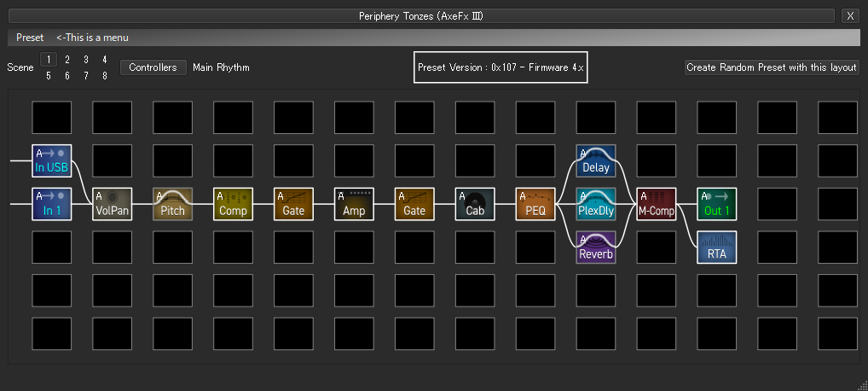The width and height of the screenshot is (868, 391).
Task: Switch to scene 2
Action: 67,60
